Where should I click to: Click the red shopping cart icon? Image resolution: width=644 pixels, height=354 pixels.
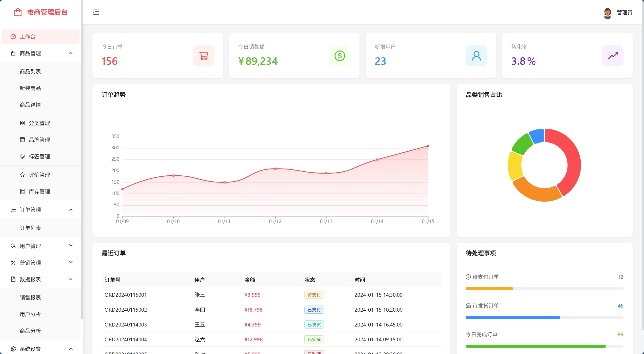coord(203,56)
